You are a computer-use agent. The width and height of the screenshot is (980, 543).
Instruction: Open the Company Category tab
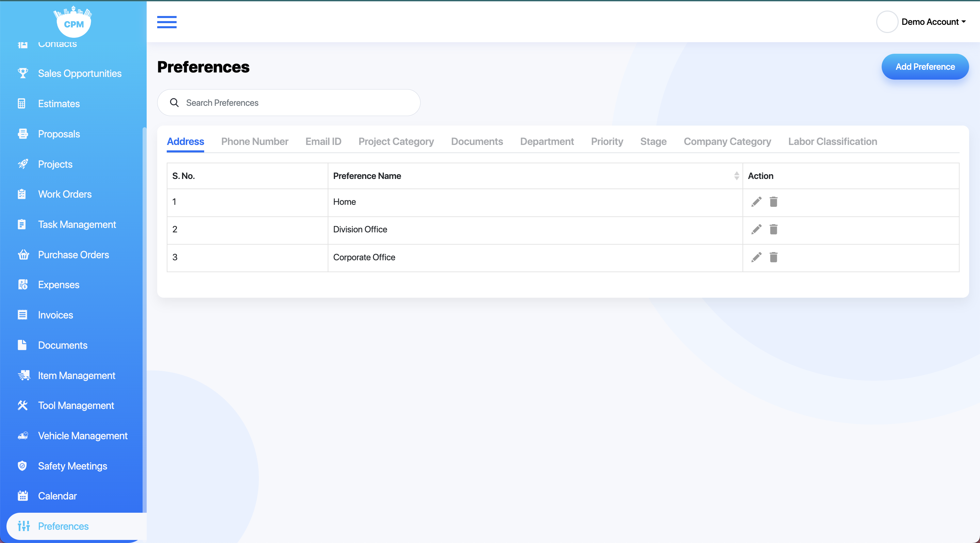[x=727, y=142]
